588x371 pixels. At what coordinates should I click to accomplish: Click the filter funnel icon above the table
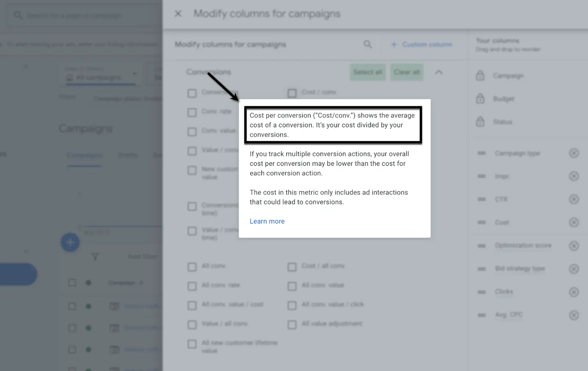tap(95, 257)
